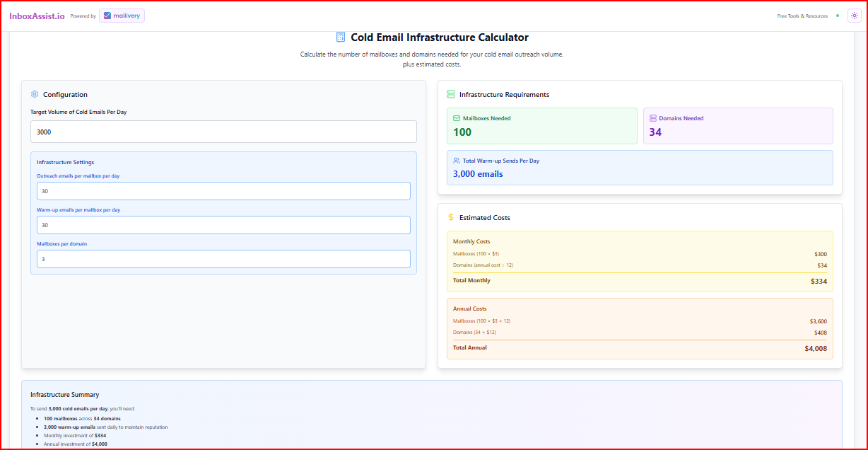
Task: Click the mailivery logo badge in the header
Action: (122, 15)
